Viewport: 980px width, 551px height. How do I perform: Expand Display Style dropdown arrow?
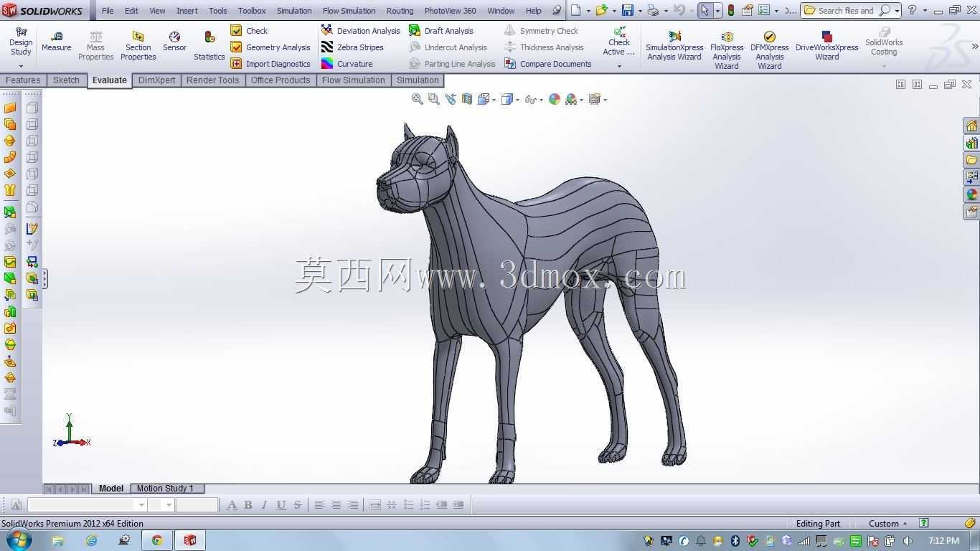point(518,100)
